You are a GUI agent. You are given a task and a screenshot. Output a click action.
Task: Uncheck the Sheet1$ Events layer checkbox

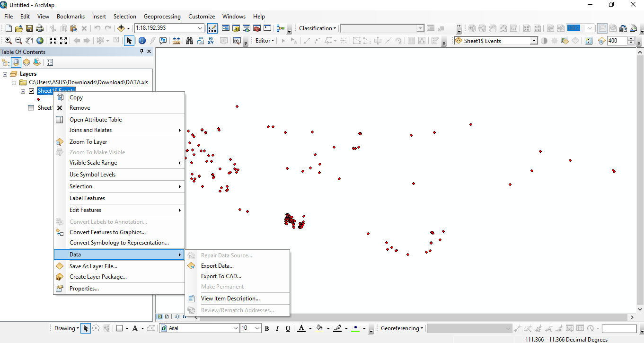(32, 91)
